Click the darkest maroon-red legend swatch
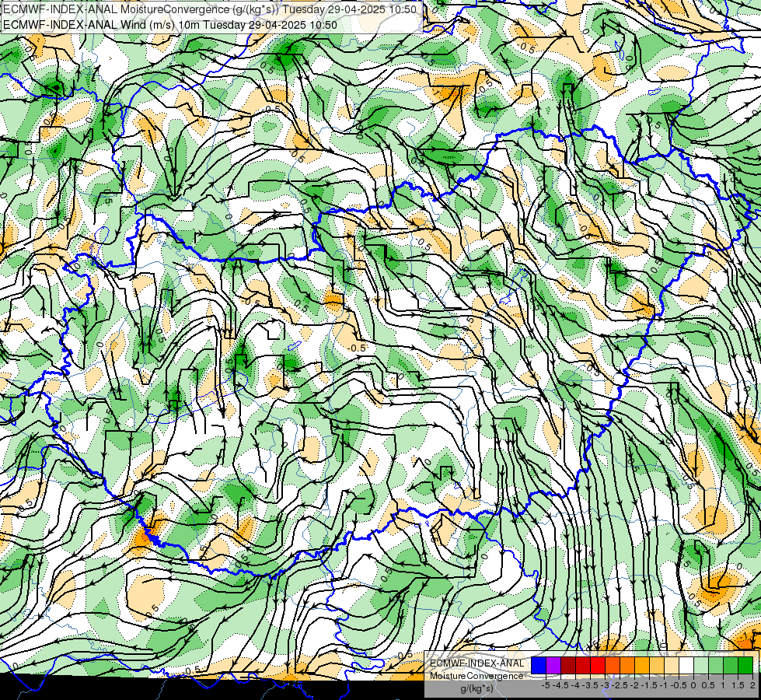Image resolution: width=761 pixels, height=700 pixels. tap(568, 666)
